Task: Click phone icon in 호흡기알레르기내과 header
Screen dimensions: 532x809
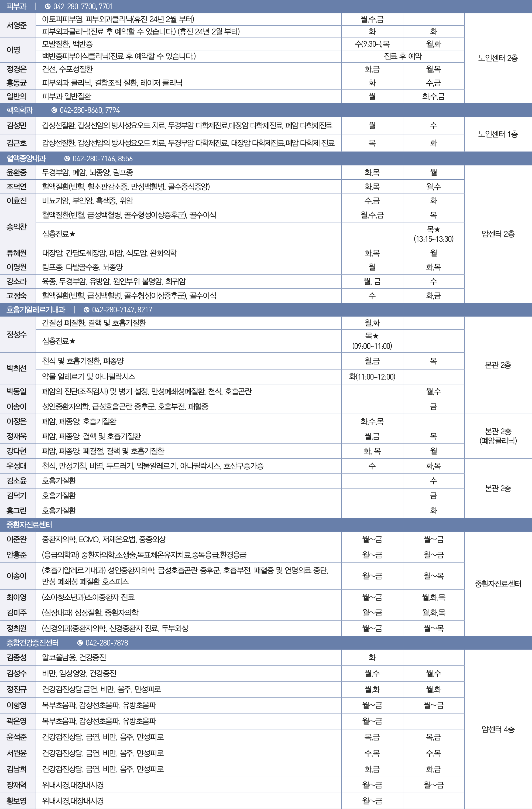Action: click(86, 310)
